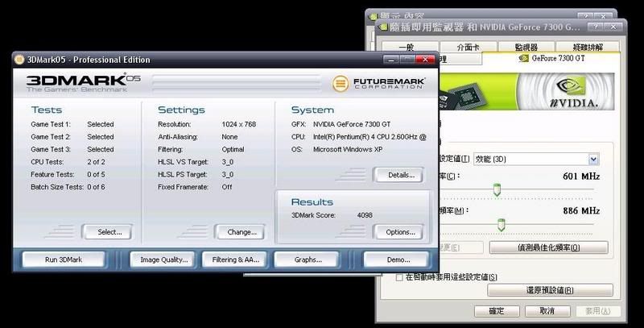Click help button in NVIDIA dialog title bar
This screenshot has width=644, height=328.
point(595,27)
